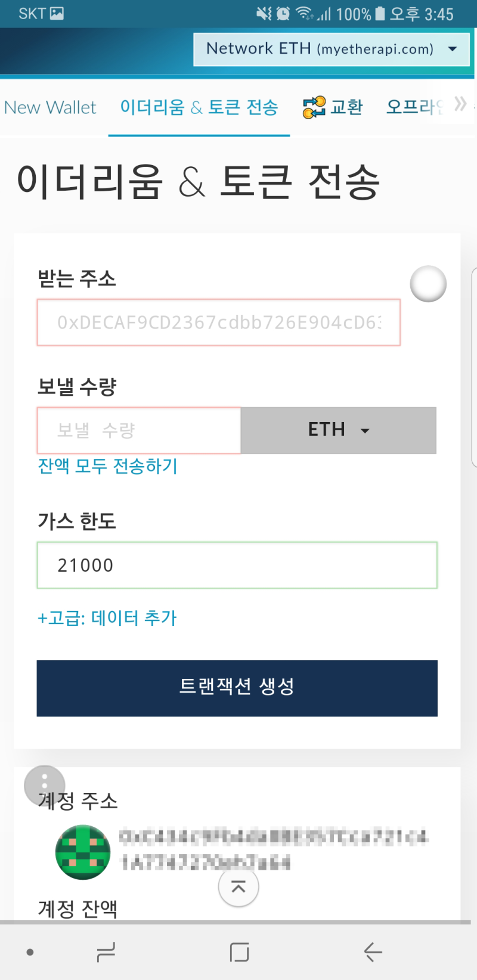Tap the Back navigation arrow
This screenshot has height=980, width=477.
[372, 952]
